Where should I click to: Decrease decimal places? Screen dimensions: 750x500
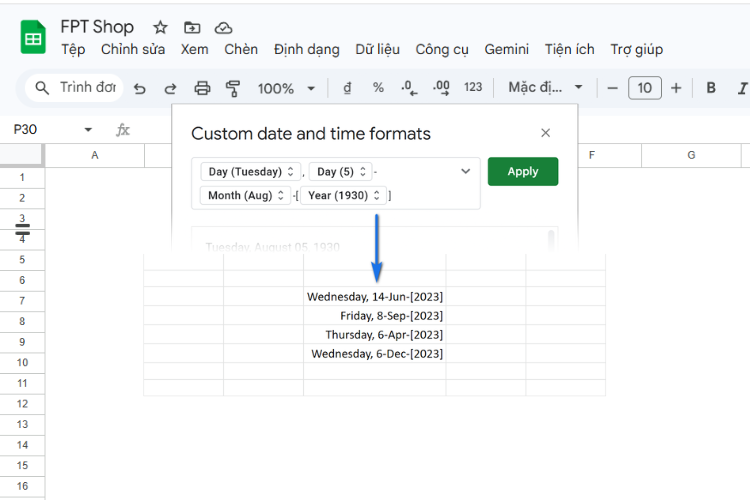(x=409, y=88)
